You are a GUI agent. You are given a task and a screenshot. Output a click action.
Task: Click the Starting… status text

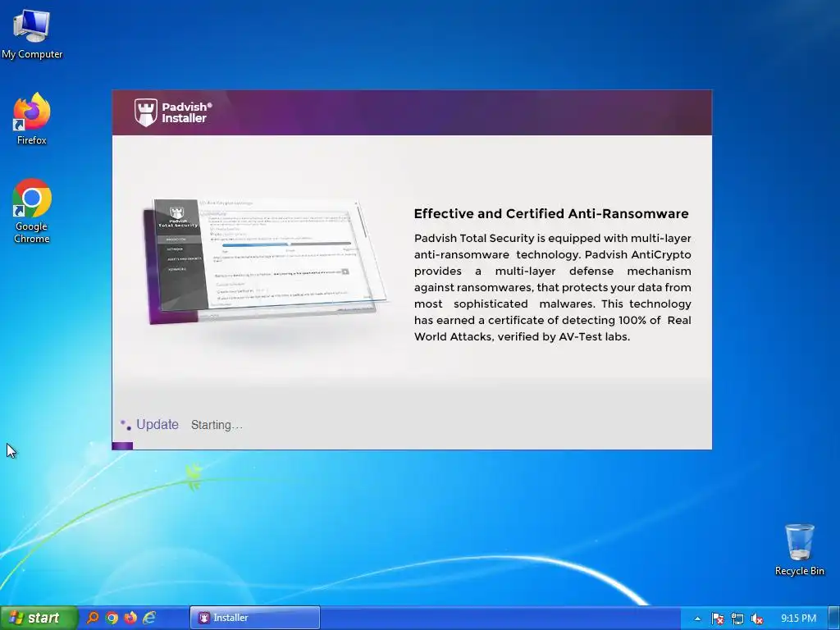tap(217, 426)
